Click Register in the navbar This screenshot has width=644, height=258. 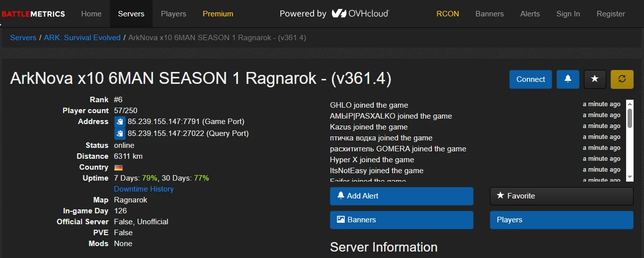(611, 14)
